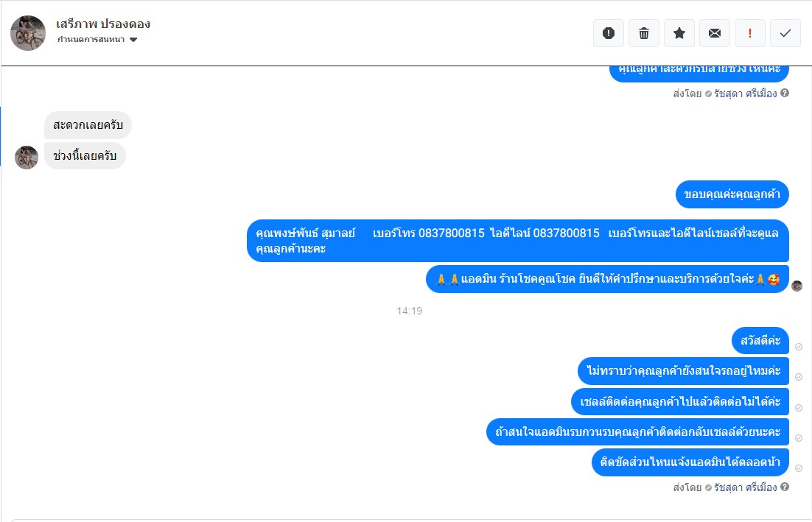Click the delivered status icon beside สวัสดีค่ะ
Image resolution: width=812 pixels, height=522 pixels.
pos(799,347)
